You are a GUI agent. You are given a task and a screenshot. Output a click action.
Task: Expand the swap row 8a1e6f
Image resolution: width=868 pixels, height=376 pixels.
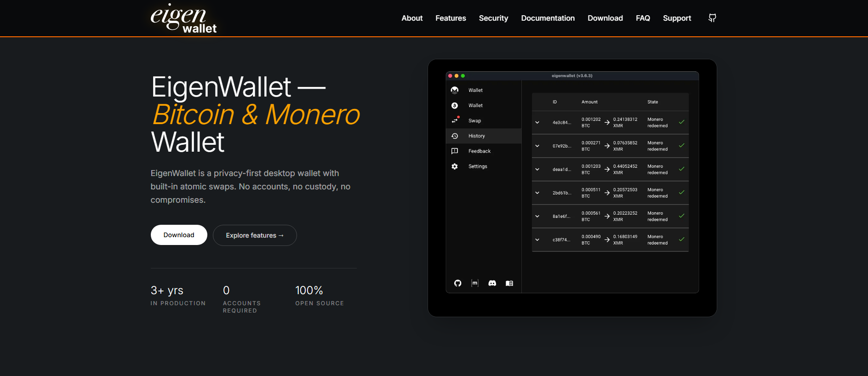click(x=537, y=216)
